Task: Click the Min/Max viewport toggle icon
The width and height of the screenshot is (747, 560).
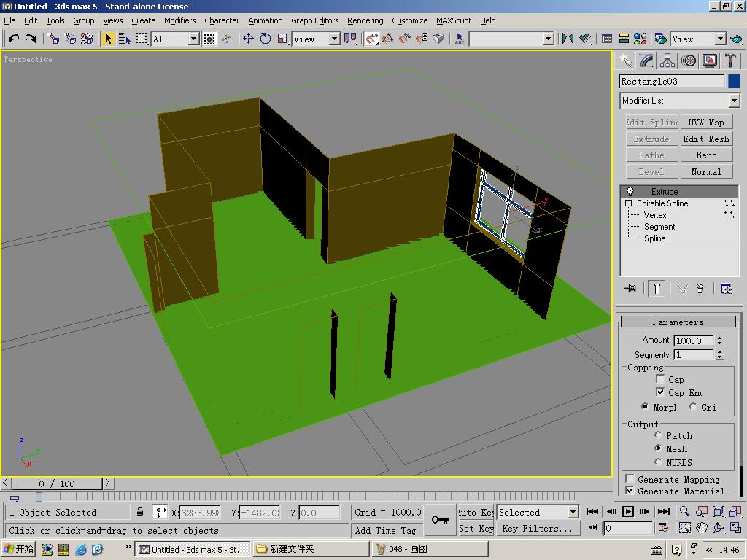Action: click(x=735, y=528)
